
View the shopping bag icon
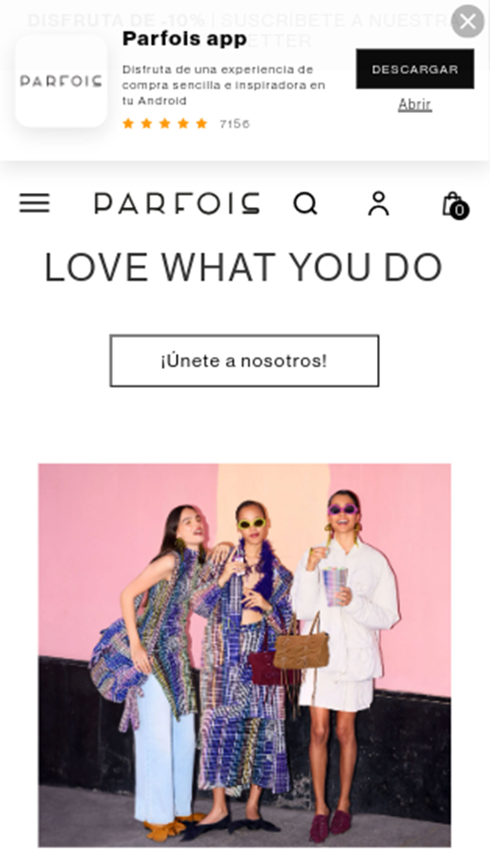452,203
